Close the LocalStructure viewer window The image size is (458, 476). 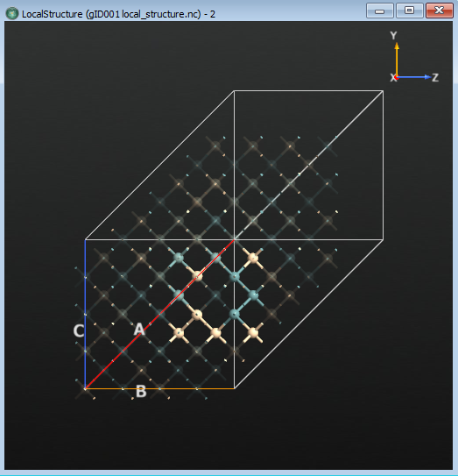[440, 11]
